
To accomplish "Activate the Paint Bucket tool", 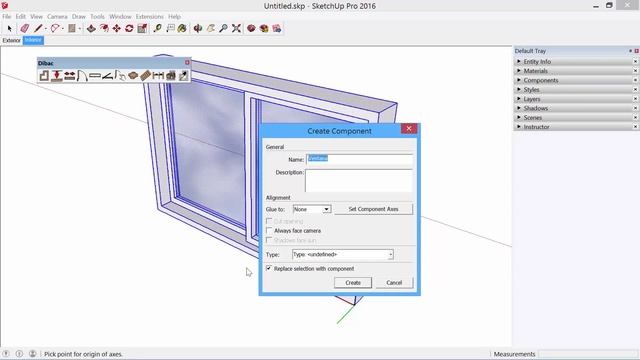I will (x=182, y=28).
